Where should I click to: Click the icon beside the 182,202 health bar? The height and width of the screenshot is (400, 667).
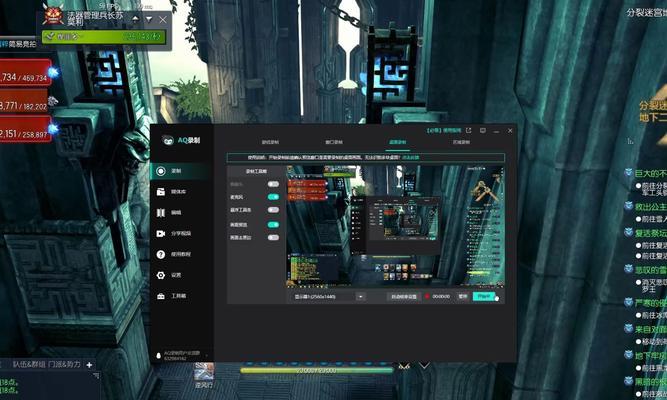click(53, 101)
